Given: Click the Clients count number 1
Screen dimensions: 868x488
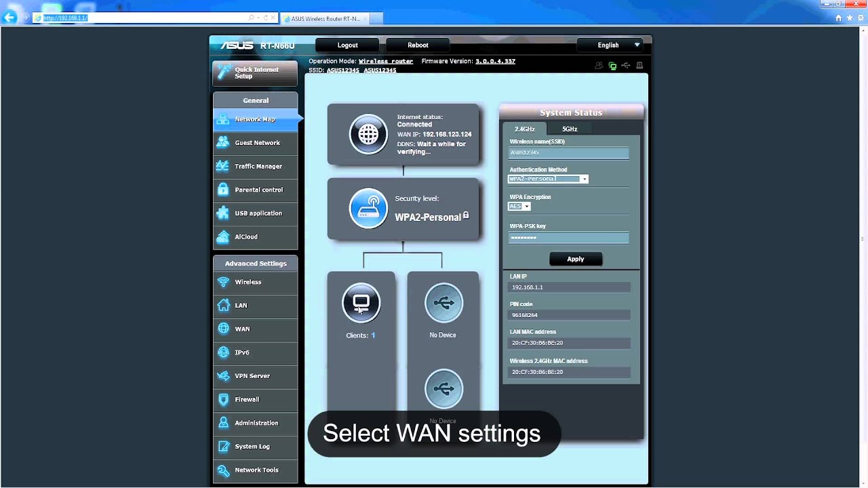Looking at the screenshot, I should (373, 335).
